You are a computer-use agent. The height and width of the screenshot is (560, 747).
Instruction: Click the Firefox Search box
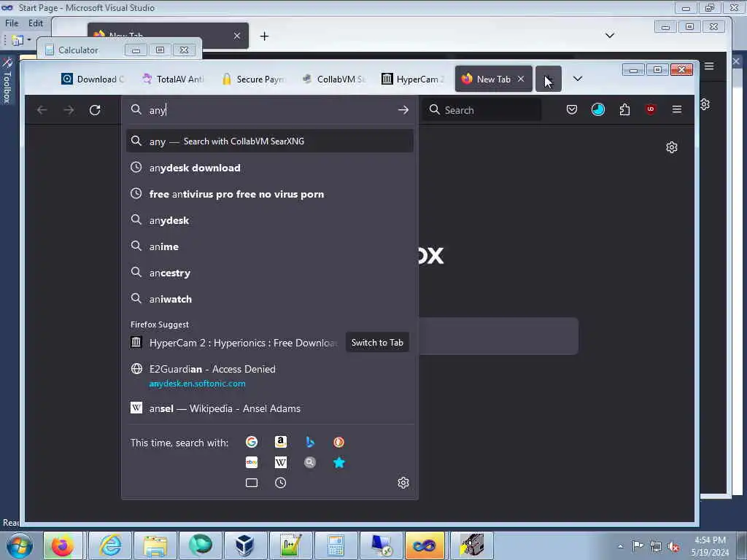(x=482, y=110)
